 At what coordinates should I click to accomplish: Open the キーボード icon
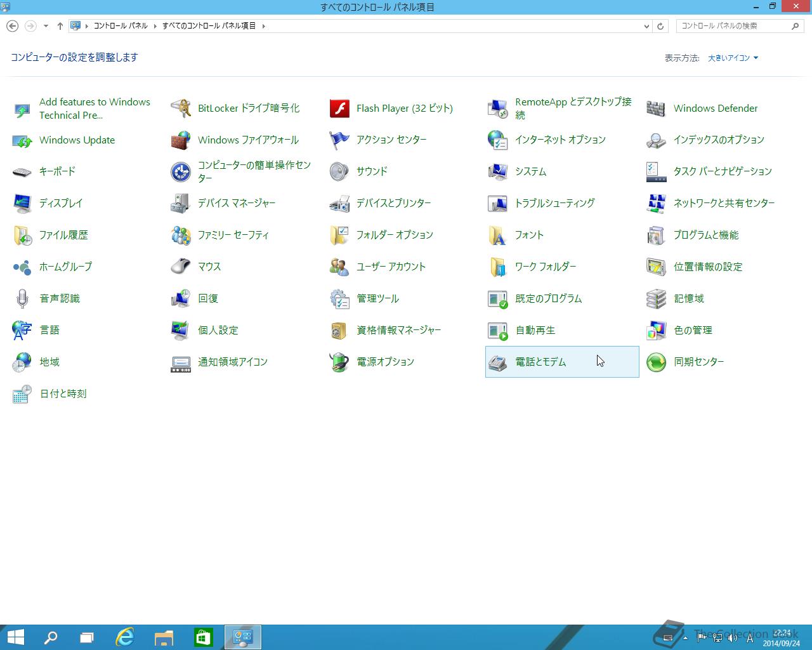point(22,171)
